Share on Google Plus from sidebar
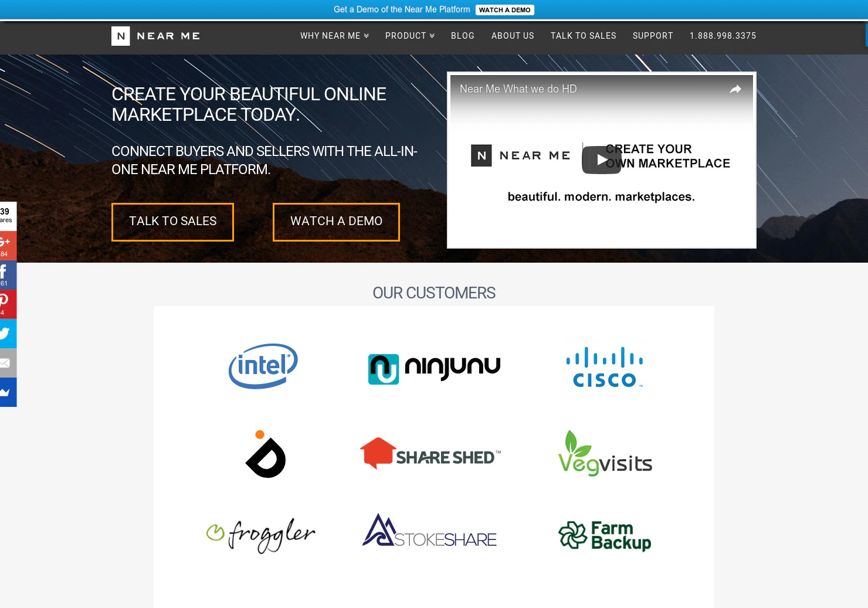 click(8, 246)
